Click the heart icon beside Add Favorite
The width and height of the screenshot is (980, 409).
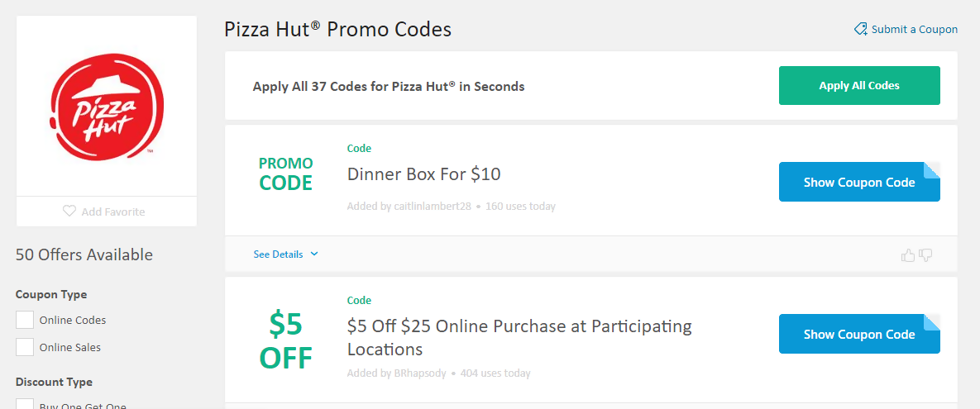pyautogui.click(x=69, y=212)
